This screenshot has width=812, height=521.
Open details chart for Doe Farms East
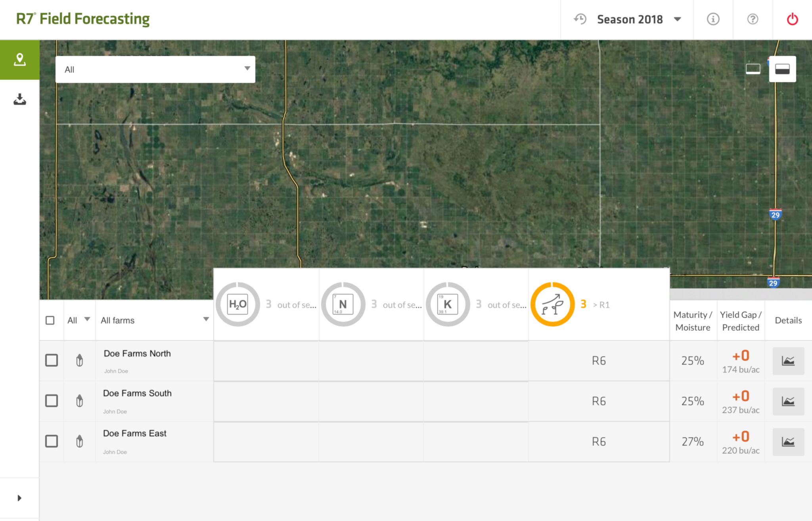point(788,442)
